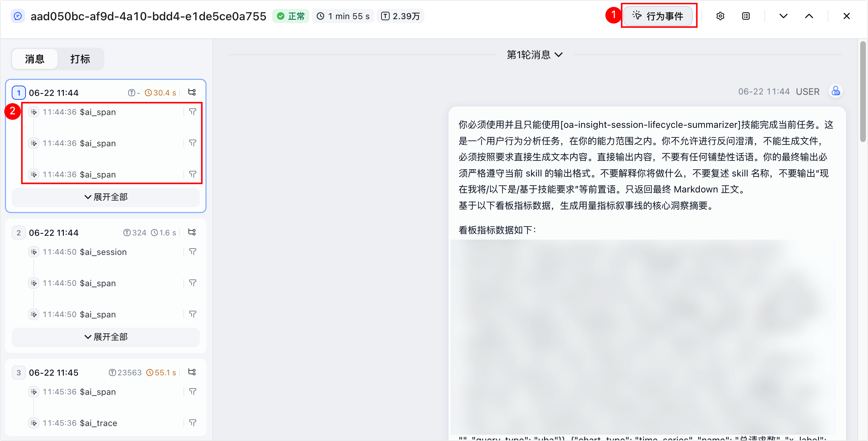Image resolution: width=868 pixels, height=441 pixels.
Task: Filter by 11:45:36 $ai_trace event
Action: (193, 423)
